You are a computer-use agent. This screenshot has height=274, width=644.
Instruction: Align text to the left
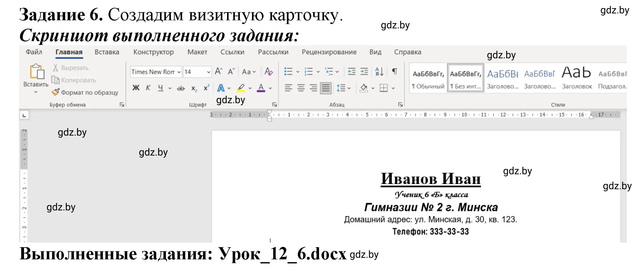pos(288,88)
